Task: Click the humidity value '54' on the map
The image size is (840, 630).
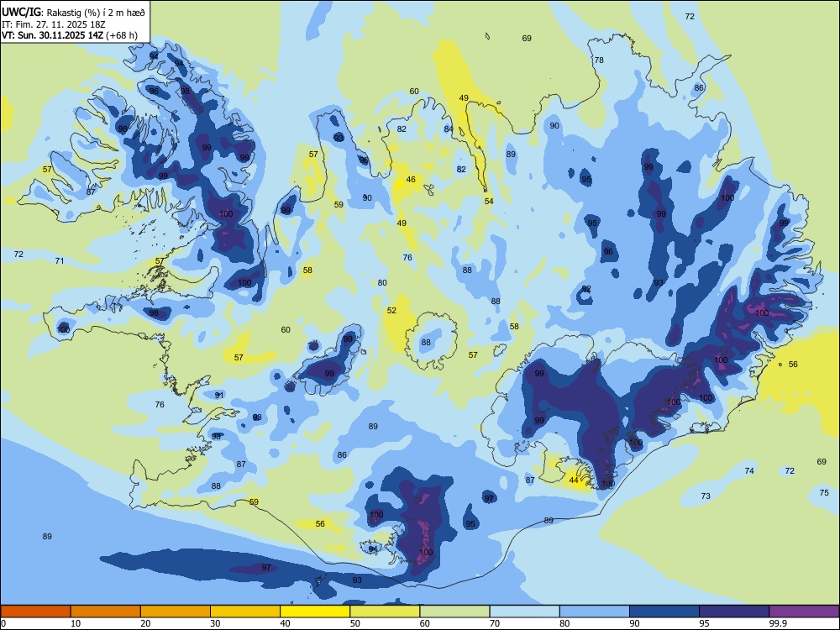Action: (489, 202)
